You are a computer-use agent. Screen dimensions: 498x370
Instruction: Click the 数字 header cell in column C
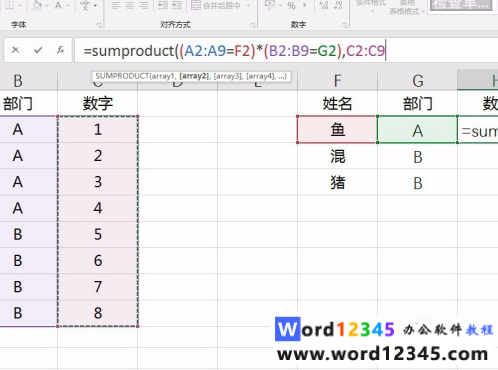point(98,103)
